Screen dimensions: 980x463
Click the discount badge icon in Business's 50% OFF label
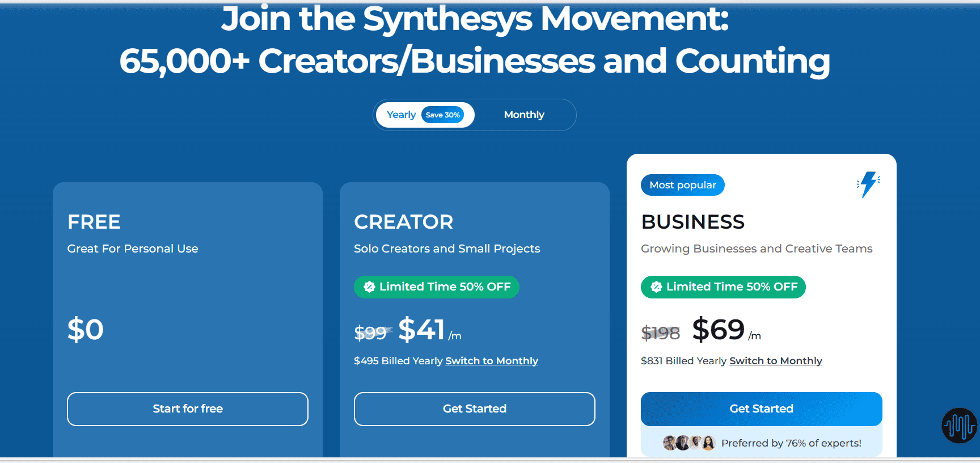(656, 287)
